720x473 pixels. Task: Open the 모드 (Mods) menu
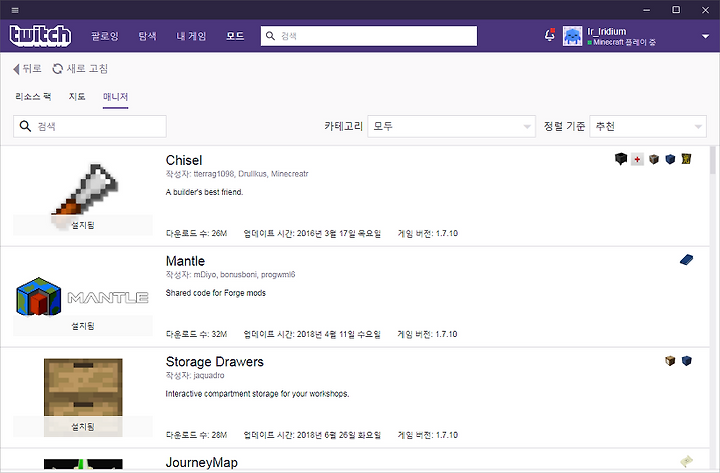235,36
